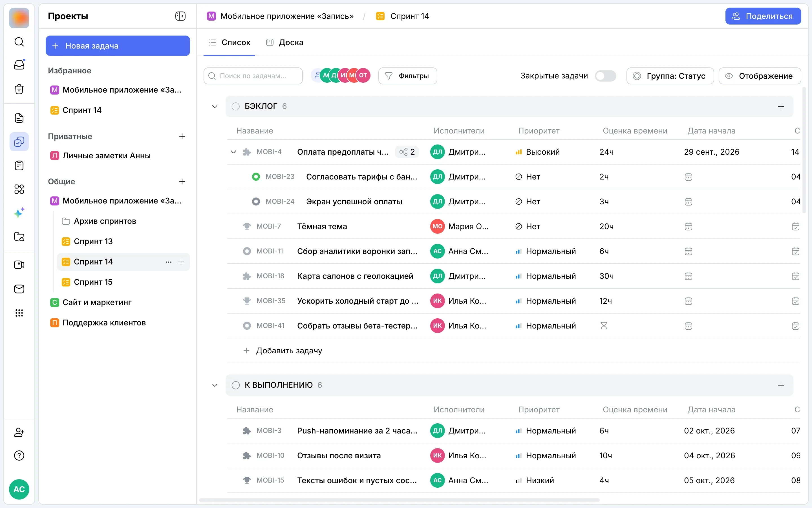Open the nine-dot apps grid icon
The height and width of the screenshot is (508, 812).
click(x=19, y=313)
